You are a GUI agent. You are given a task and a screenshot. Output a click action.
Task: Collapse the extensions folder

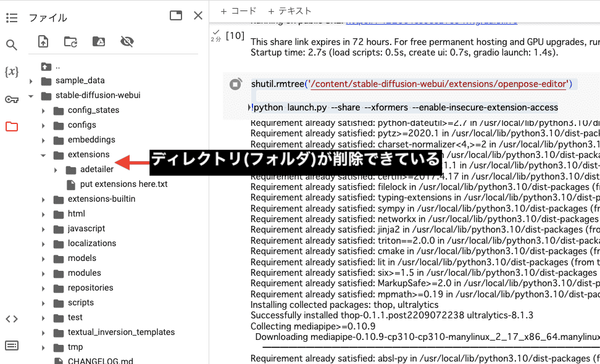[42, 154]
